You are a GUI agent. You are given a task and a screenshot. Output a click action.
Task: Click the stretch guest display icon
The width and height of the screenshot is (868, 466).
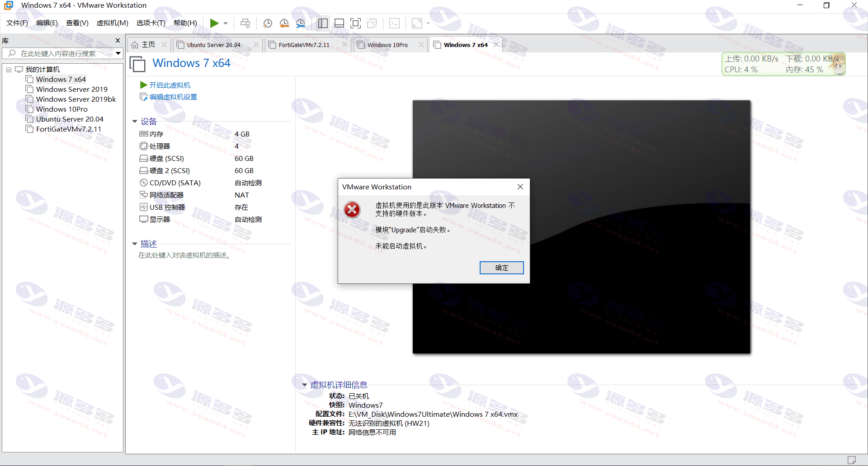coord(417,23)
